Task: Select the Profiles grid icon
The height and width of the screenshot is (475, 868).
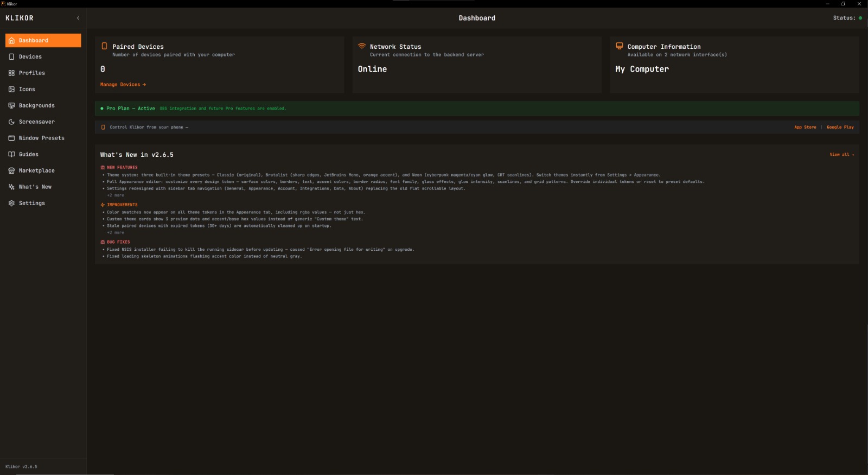Action: (x=11, y=73)
